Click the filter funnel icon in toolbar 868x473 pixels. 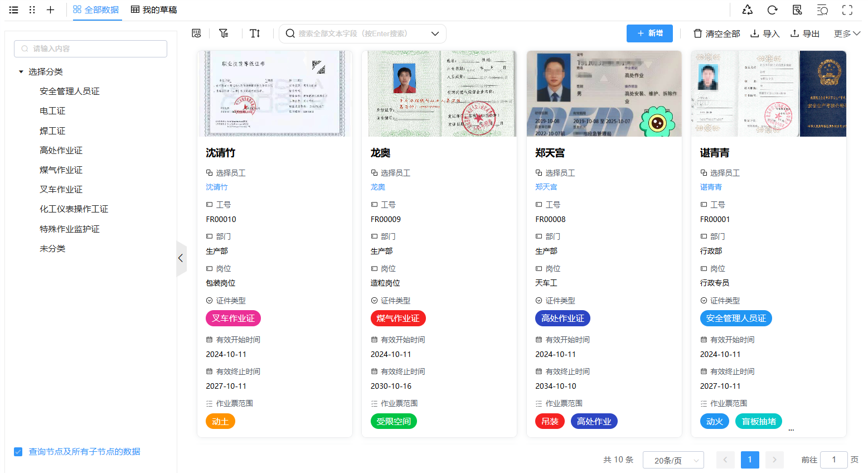[224, 33]
